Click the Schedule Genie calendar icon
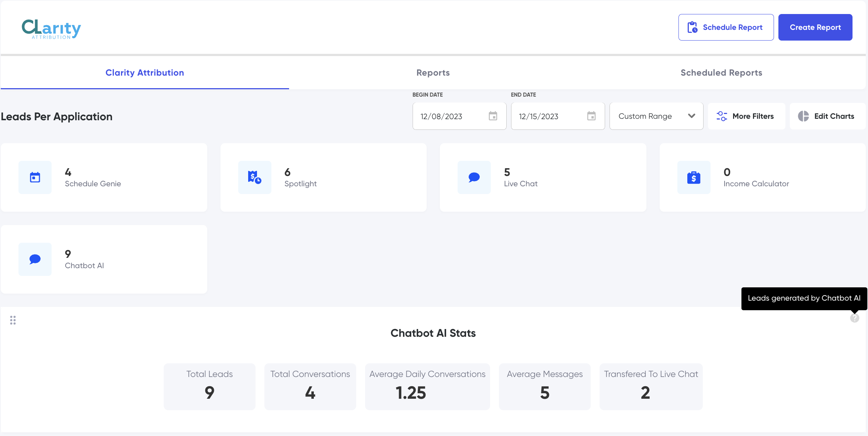 pyautogui.click(x=35, y=177)
